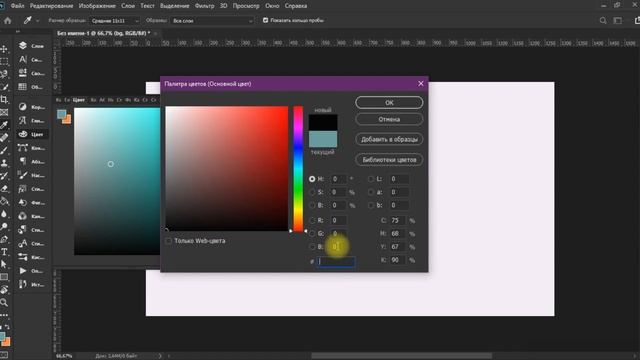Open the Гли… glyphs panel icon
The width and height of the screenshot is (640, 360).
22,120
